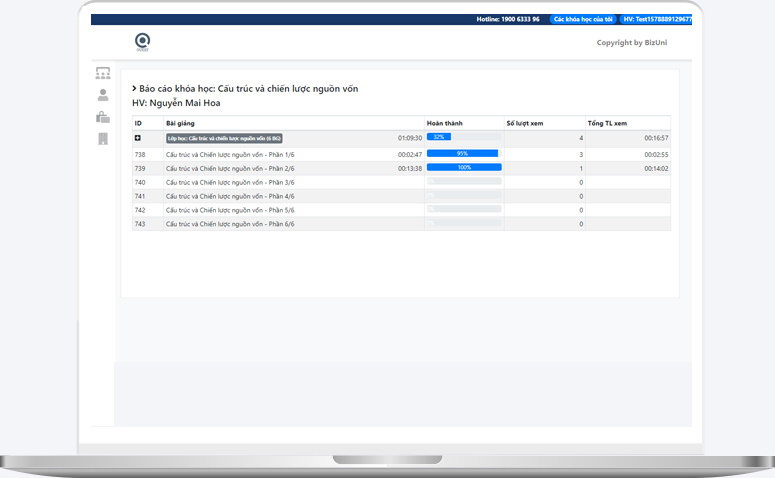Viewport: 775px width, 478px height.
Task: Open lesson Phần 2/6
Action: (229, 168)
